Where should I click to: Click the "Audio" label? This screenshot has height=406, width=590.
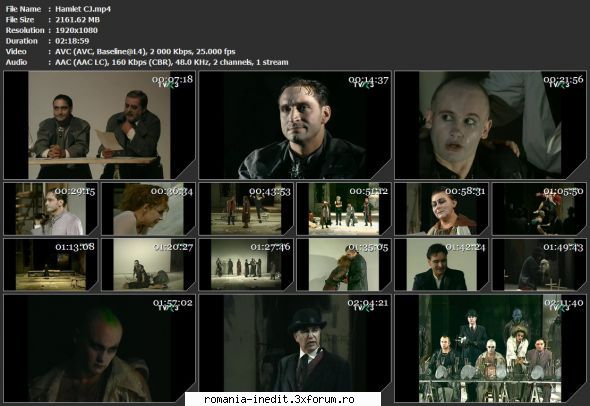coord(16,62)
